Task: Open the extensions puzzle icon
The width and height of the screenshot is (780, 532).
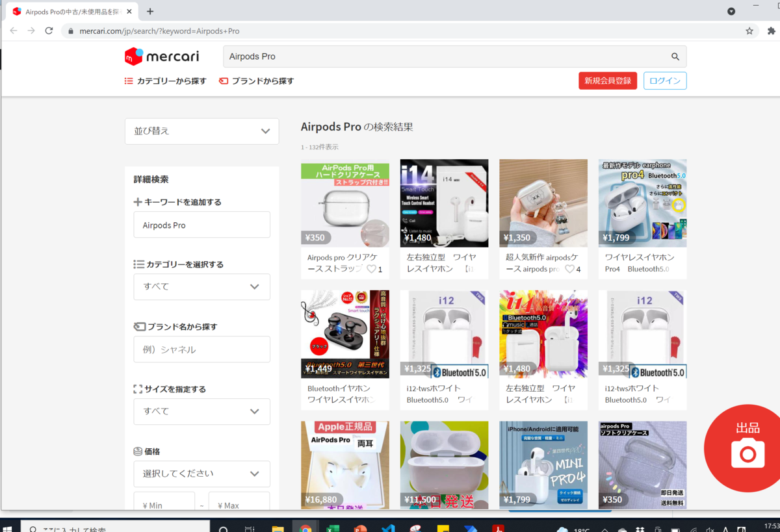Action: (771, 31)
